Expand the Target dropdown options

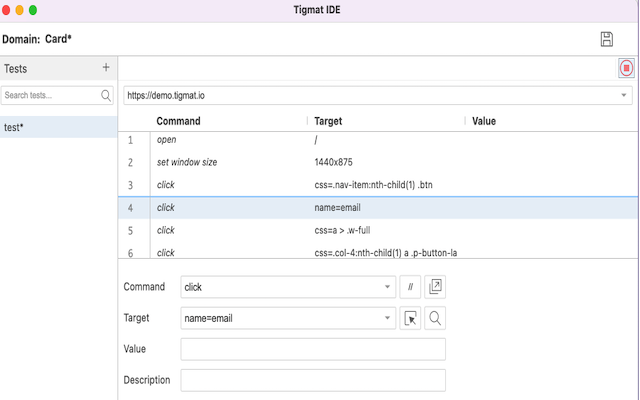tap(388, 318)
